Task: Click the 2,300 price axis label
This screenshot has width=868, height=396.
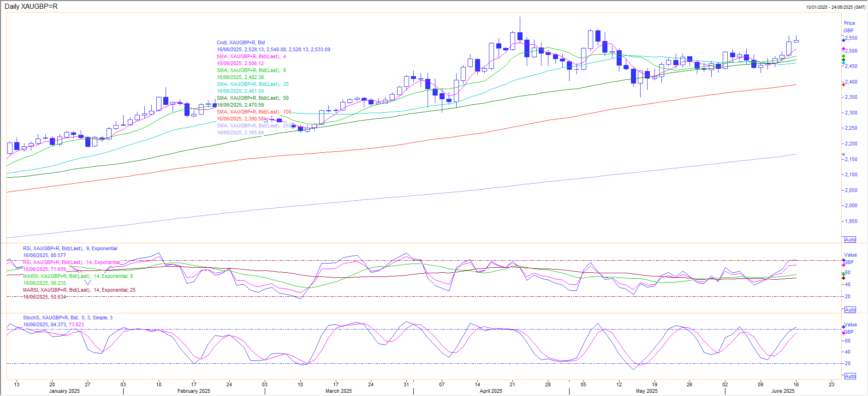Action: 851,113
